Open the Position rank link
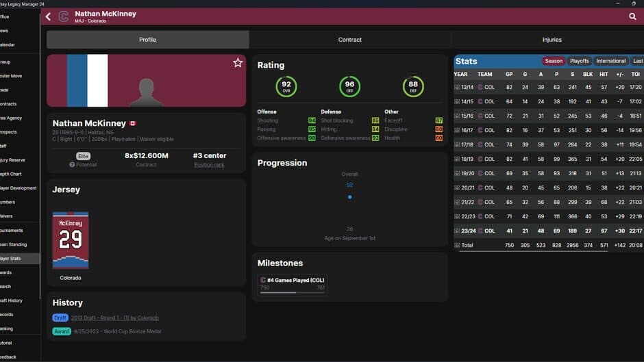The image size is (644, 362). 210,165
